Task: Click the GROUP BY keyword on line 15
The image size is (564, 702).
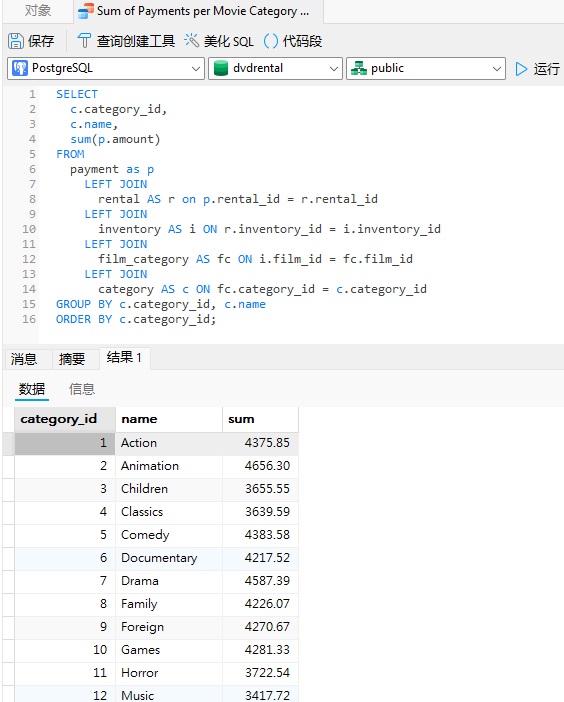Action: point(84,304)
